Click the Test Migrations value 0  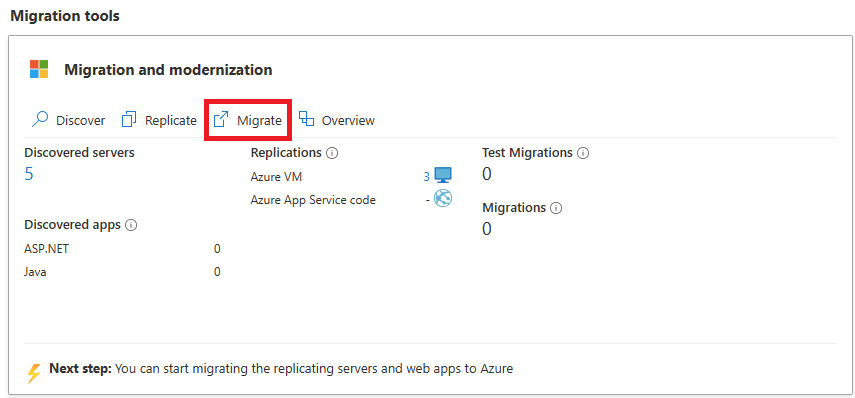coord(487,174)
